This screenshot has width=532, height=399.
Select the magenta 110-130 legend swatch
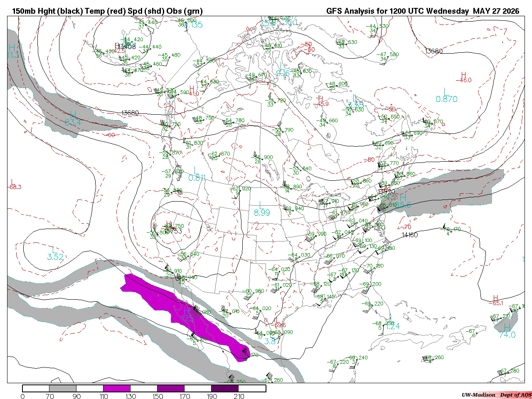click(x=117, y=388)
